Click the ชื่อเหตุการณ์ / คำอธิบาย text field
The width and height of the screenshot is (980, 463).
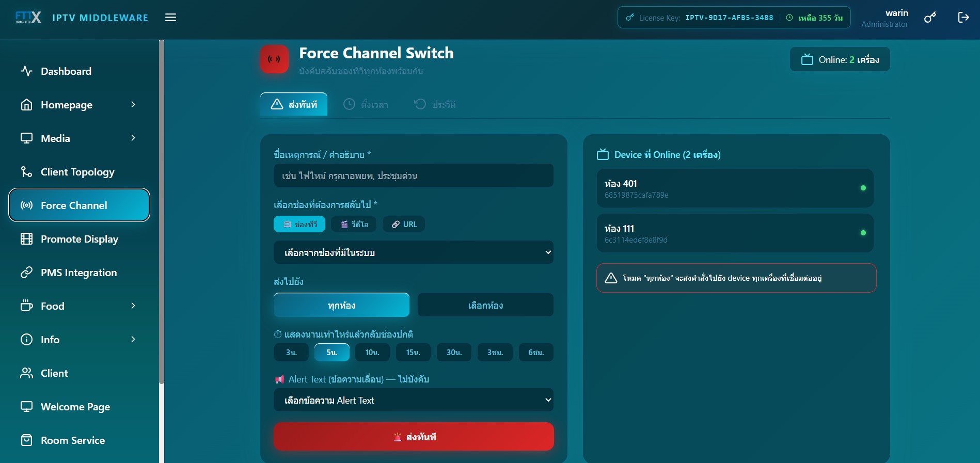click(x=414, y=175)
